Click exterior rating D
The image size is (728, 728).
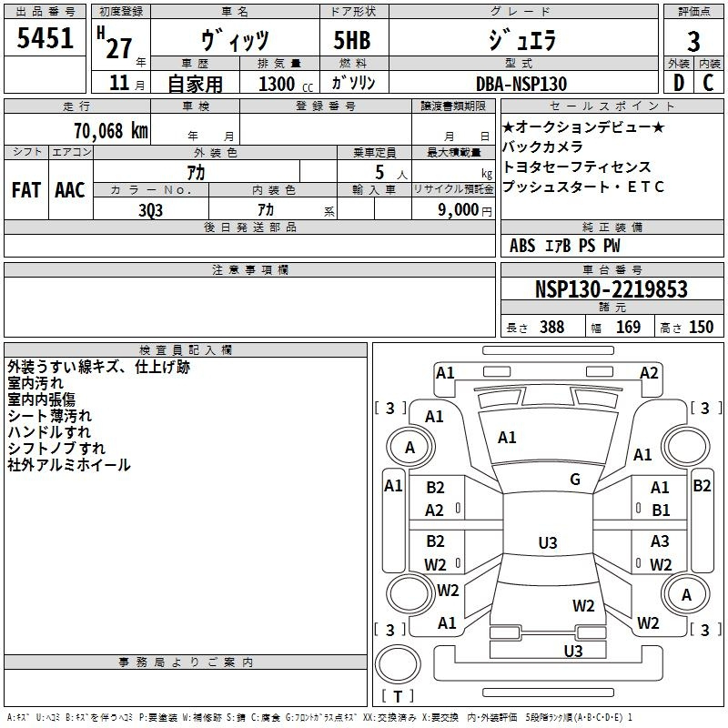(x=678, y=83)
